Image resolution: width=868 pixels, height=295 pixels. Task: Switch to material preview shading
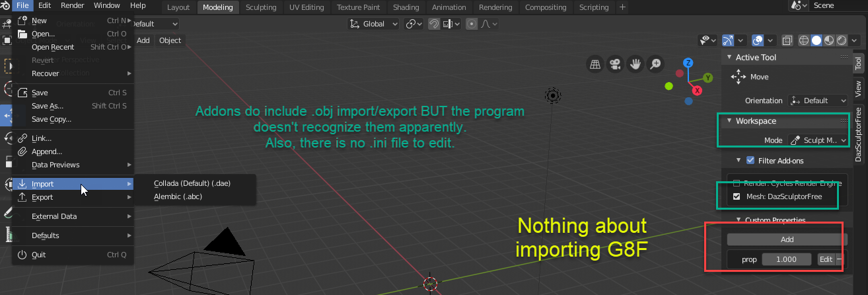tap(829, 40)
